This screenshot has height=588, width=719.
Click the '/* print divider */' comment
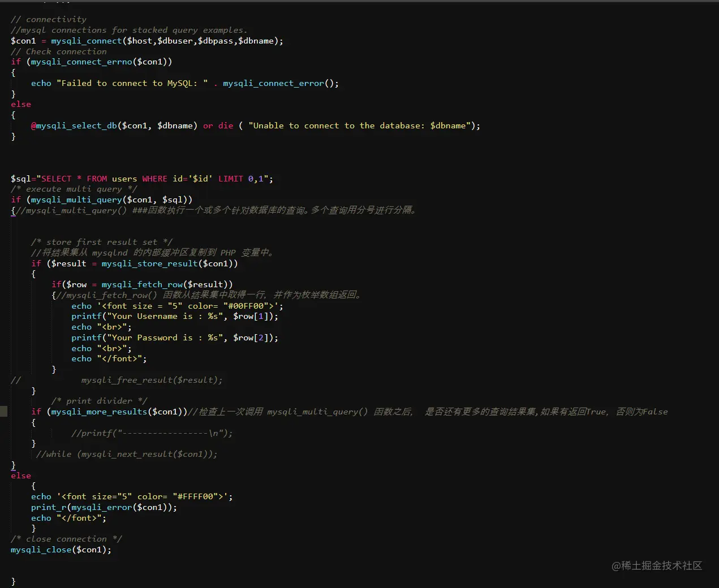100,401
